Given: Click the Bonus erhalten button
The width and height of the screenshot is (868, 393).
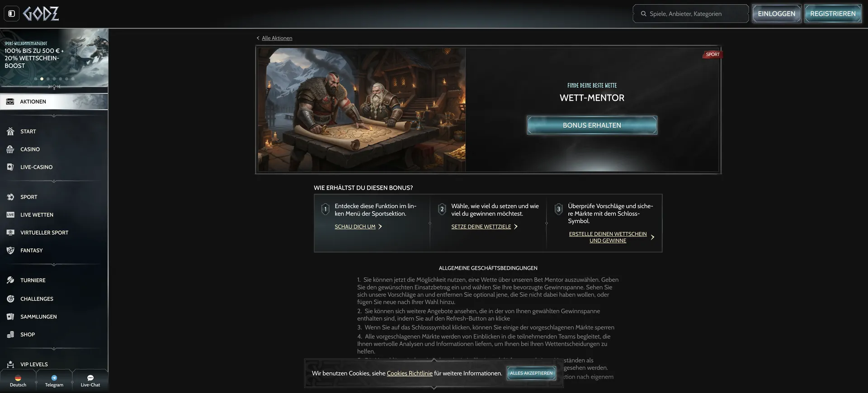Looking at the screenshot, I should (x=592, y=125).
